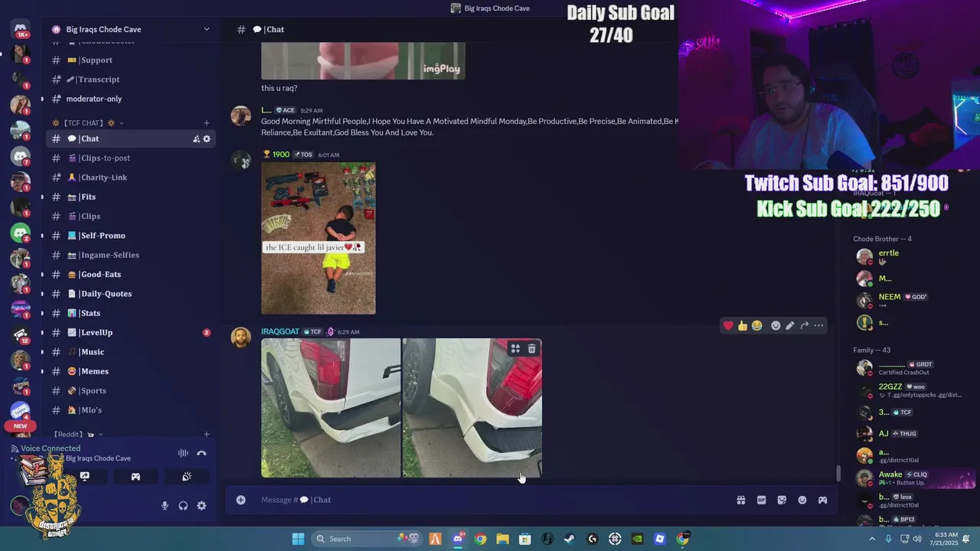
Task: Open the left truck bumper photo
Action: click(331, 408)
